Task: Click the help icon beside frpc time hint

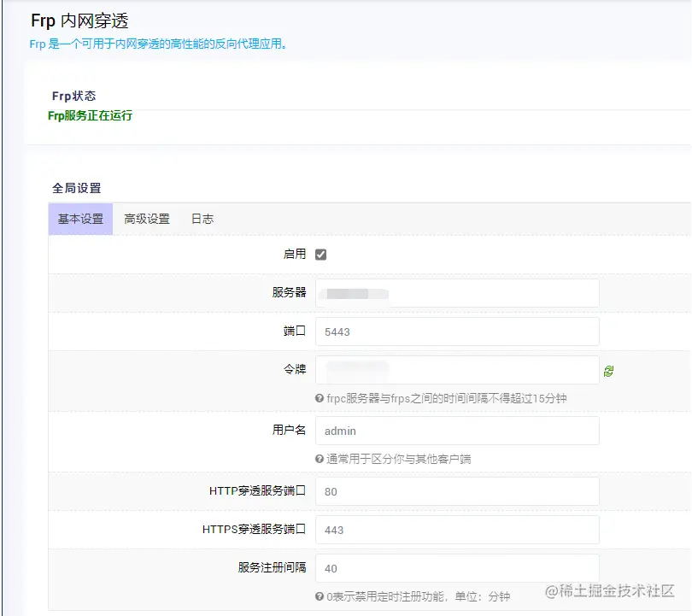Action: [x=320, y=398]
